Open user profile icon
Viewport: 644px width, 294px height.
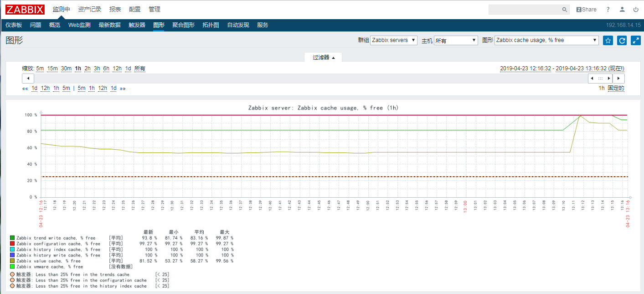click(x=622, y=10)
